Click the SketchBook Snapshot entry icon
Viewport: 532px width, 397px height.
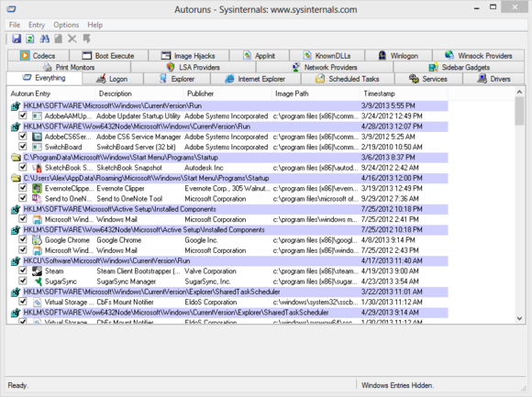[37, 168]
